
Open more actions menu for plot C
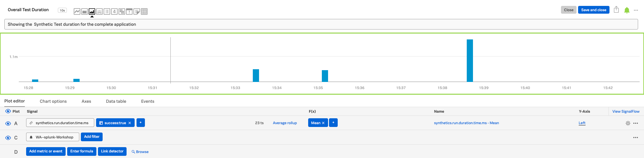635,138
